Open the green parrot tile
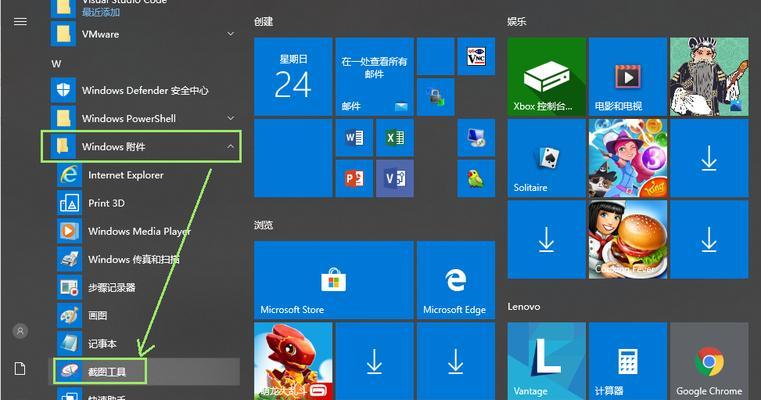The height and width of the screenshot is (400, 761). [476, 179]
